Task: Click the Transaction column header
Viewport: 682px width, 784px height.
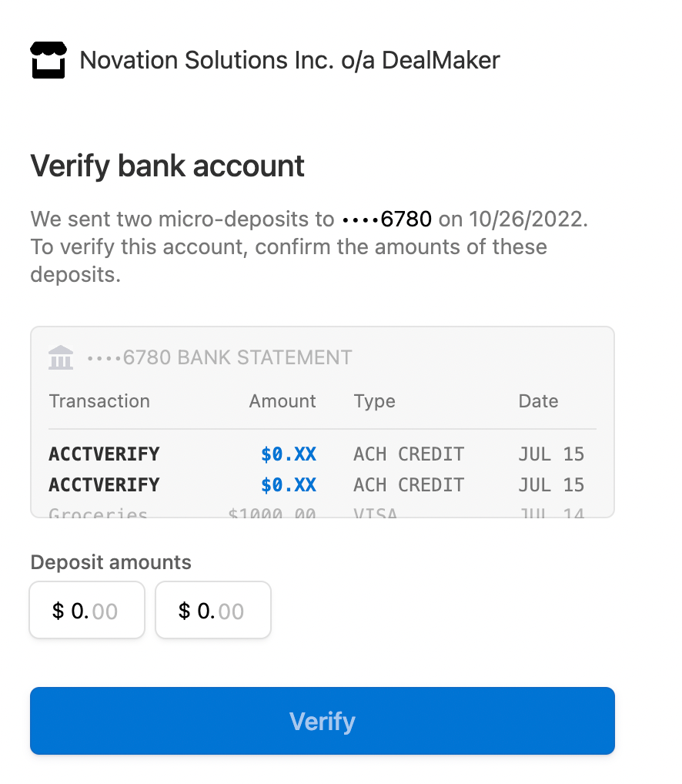Action: click(99, 400)
